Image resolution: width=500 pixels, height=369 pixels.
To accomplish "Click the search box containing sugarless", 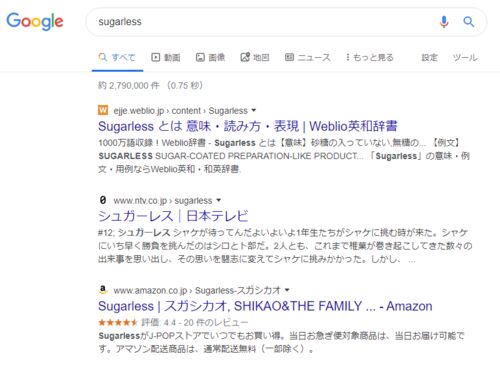I will click(x=263, y=22).
